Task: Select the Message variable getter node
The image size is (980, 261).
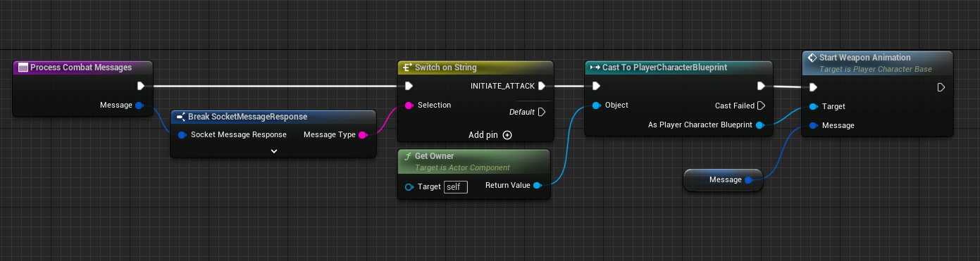Action: [724, 180]
